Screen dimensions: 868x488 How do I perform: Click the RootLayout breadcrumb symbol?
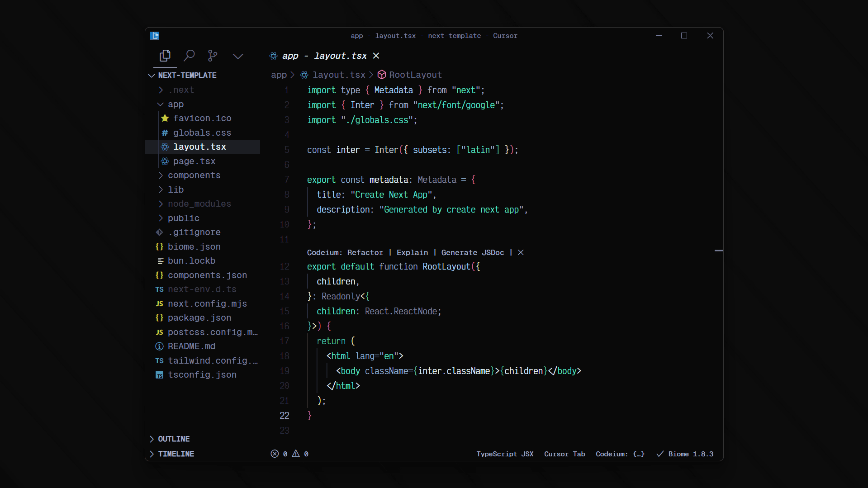pos(415,75)
